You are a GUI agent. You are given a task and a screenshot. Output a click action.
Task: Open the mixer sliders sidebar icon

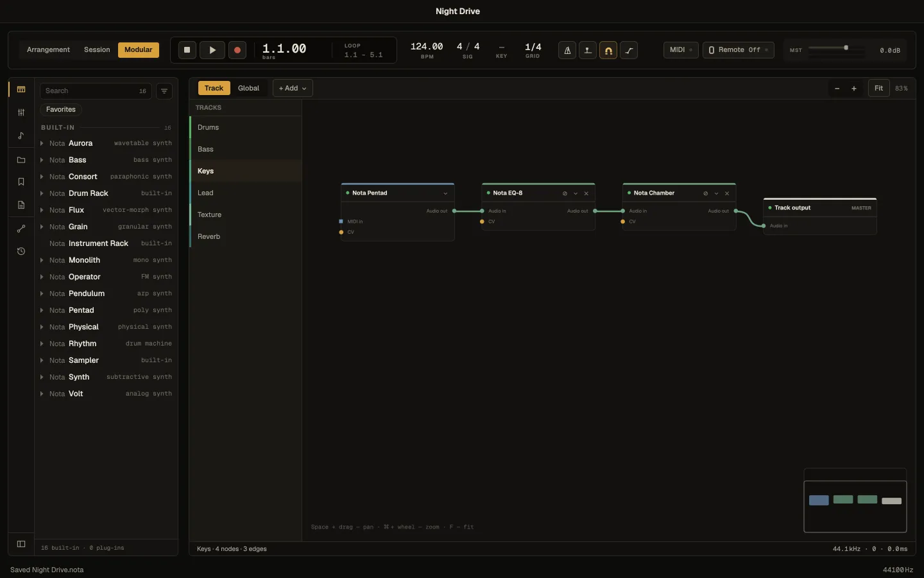[21, 112]
